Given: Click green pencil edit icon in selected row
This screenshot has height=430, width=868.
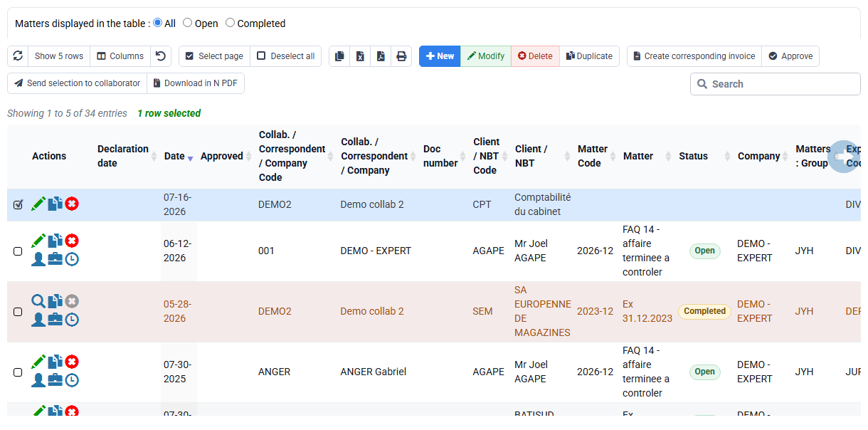Looking at the screenshot, I should tap(38, 204).
